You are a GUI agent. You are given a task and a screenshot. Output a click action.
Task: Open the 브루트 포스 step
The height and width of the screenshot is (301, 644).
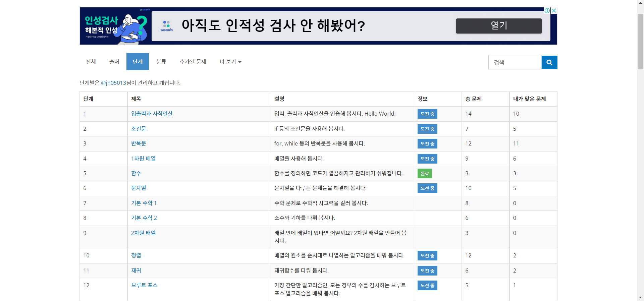tap(144, 285)
